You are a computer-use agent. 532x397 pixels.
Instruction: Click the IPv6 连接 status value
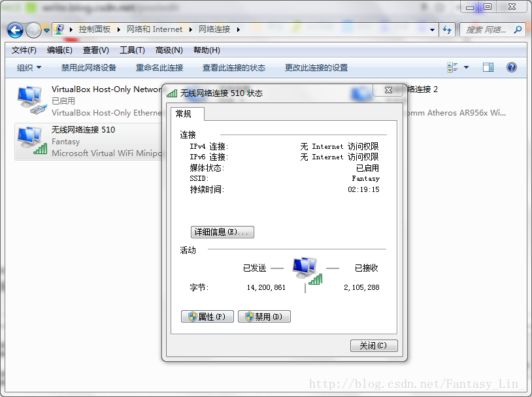339,157
